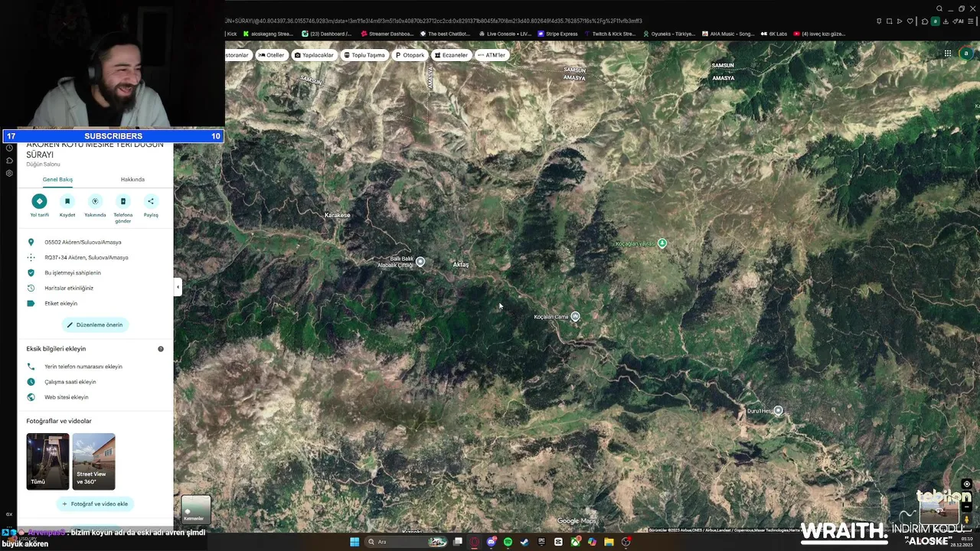Save place with Kaydet bookmark icon
Image resolution: width=980 pixels, height=551 pixels.
(67, 201)
